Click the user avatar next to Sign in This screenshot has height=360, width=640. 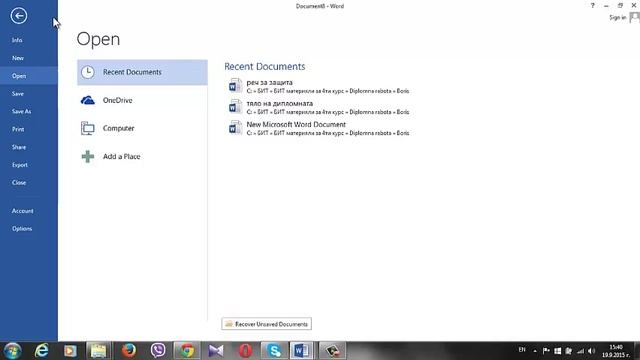pyautogui.click(x=634, y=18)
